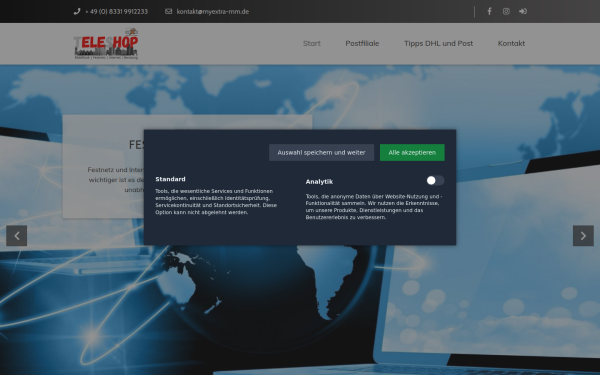The image size is (600, 375).
Task: Click the Teleshop logo
Action: [106, 44]
